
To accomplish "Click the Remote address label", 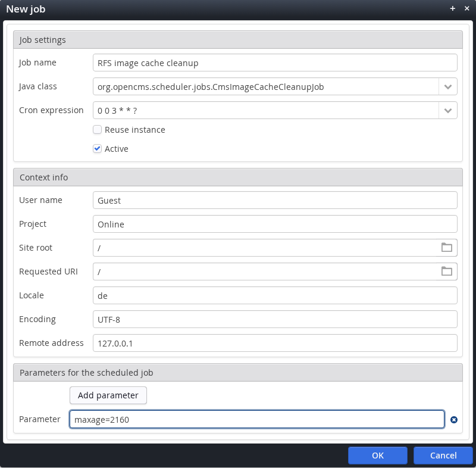I will tap(51, 343).
